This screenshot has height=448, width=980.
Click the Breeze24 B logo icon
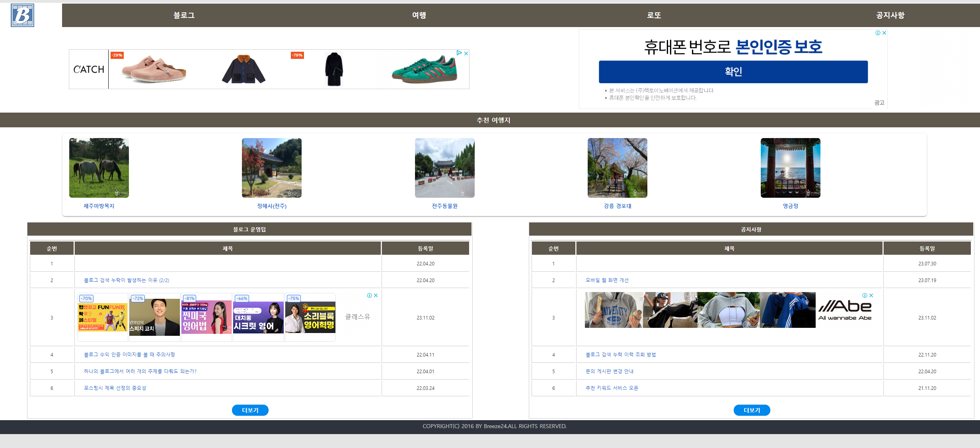(22, 16)
